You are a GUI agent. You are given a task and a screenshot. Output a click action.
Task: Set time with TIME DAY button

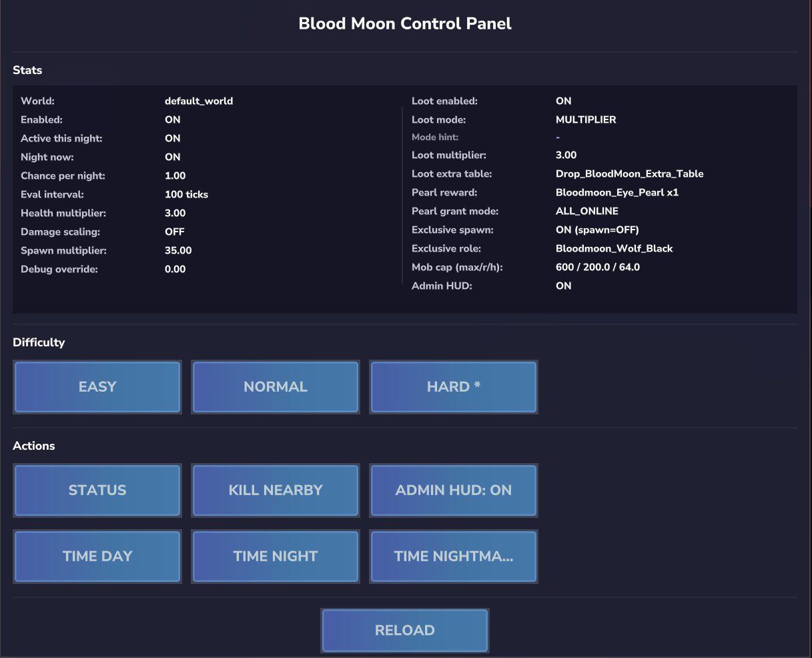[x=97, y=557]
